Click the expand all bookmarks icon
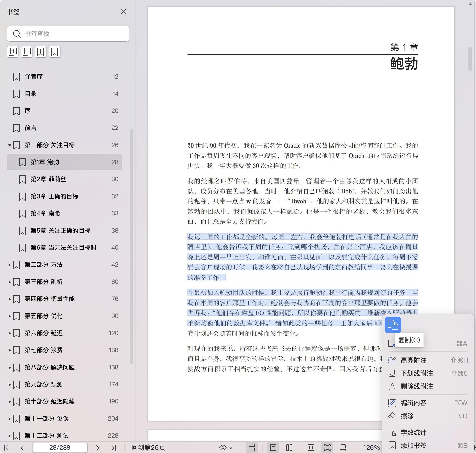476x453 pixels. 13,52
